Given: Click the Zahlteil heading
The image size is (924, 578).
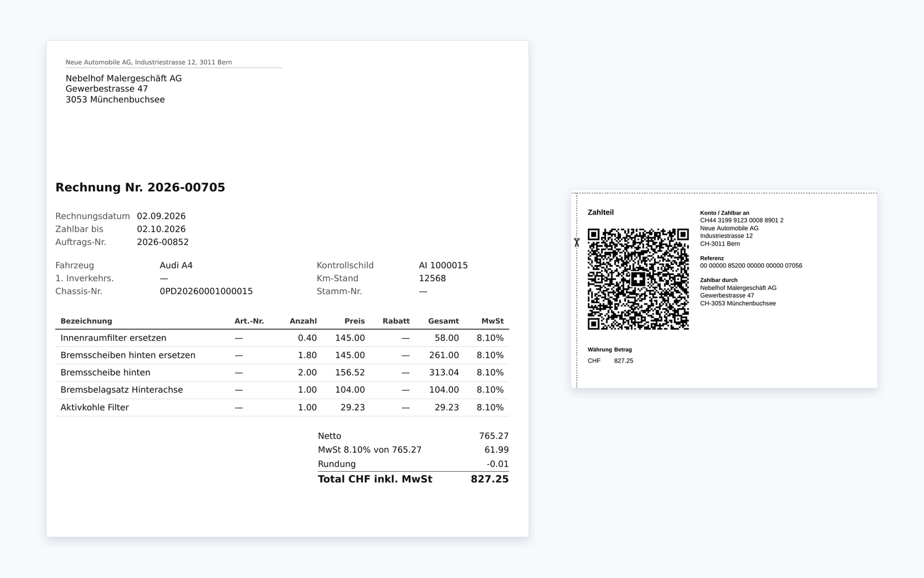Looking at the screenshot, I should (x=601, y=212).
